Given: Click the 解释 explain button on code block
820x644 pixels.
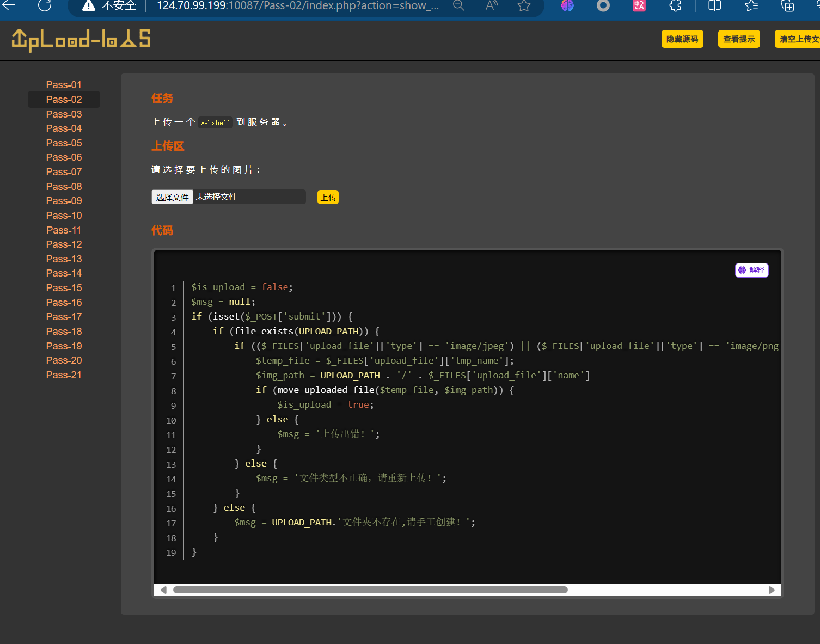Looking at the screenshot, I should [751, 270].
